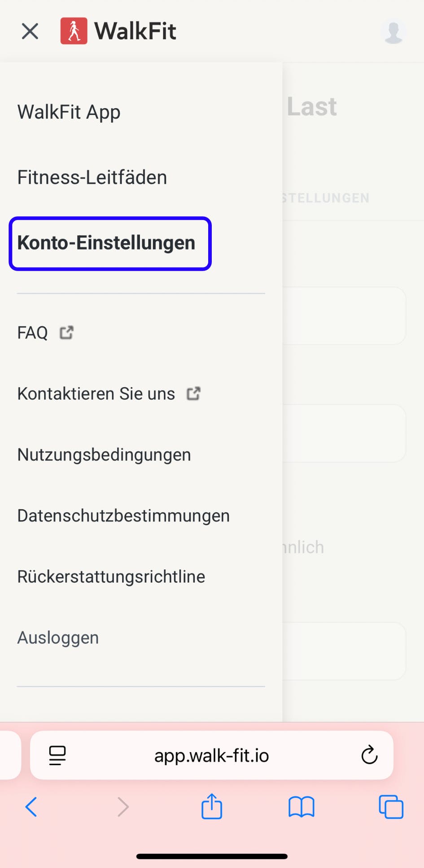Close the side menu with X icon
The image size is (424, 868).
coord(30,31)
